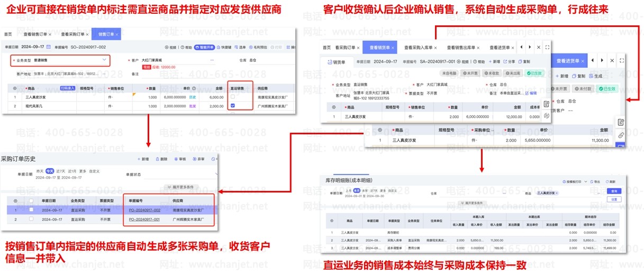
Task: Click the 复制 button in 进货单 window
Action: (x=578, y=76)
